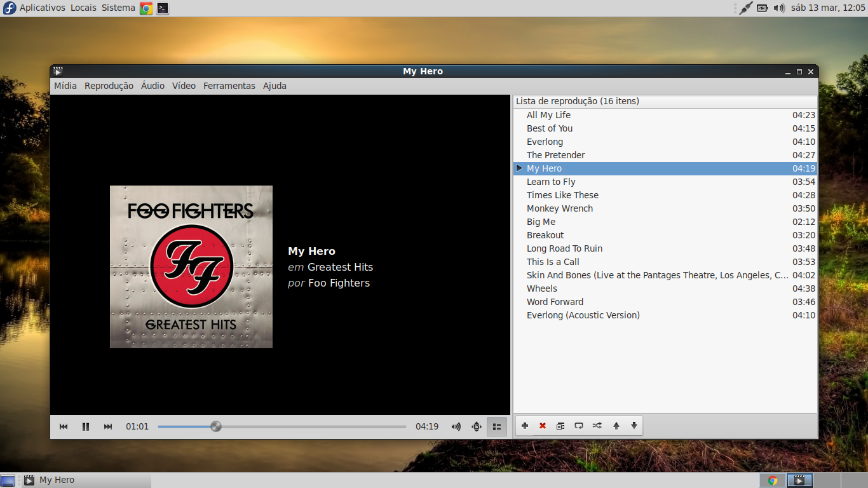Open the Áudio menu
Image resolution: width=868 pixels, height=488 pixels.
tap(153, 86)
